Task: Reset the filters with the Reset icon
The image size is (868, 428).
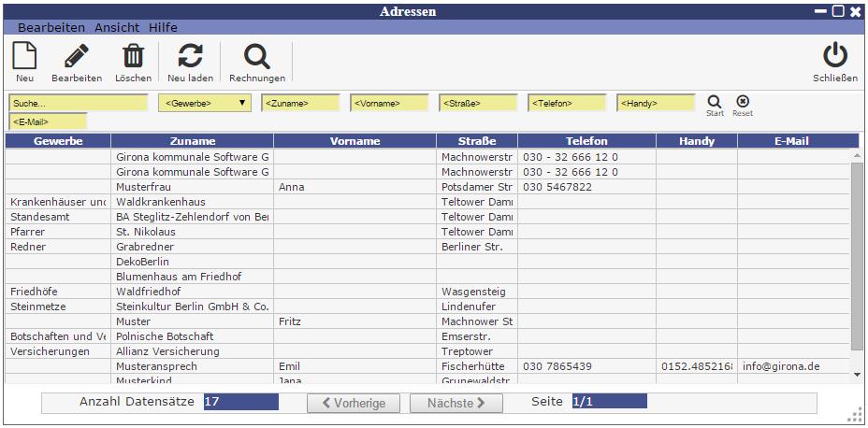Action: [x=742, y=102]
